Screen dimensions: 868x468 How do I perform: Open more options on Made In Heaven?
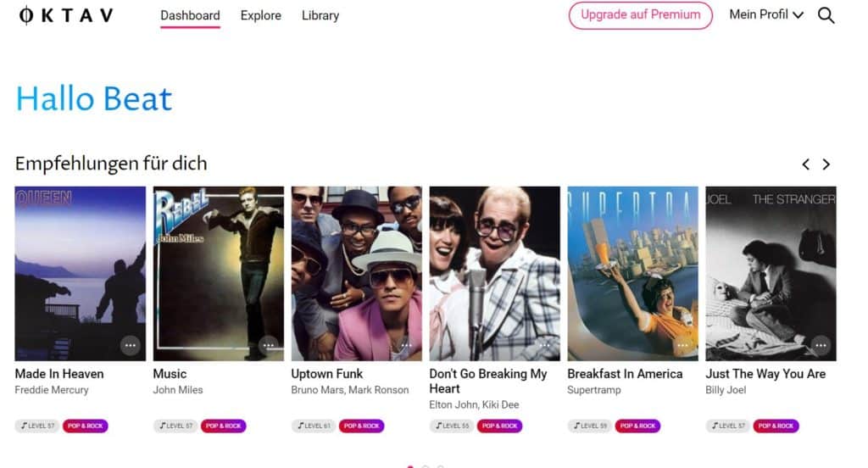click(x=130, y=345)
